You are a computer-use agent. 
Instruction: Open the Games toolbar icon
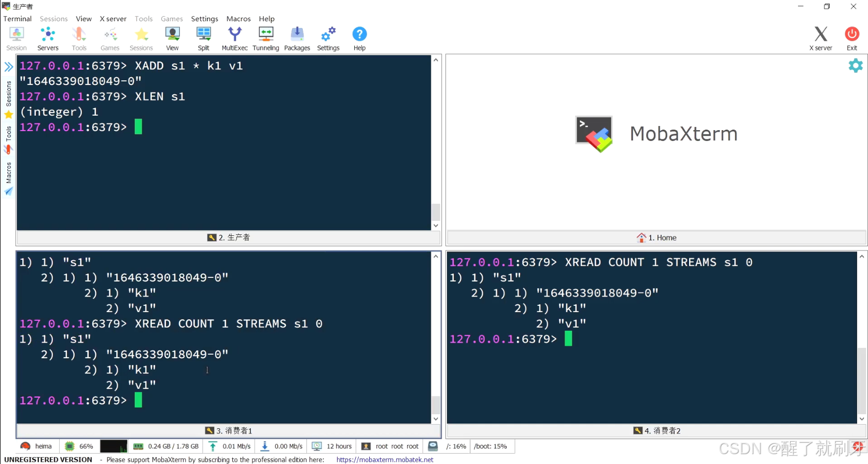(110, 39)
